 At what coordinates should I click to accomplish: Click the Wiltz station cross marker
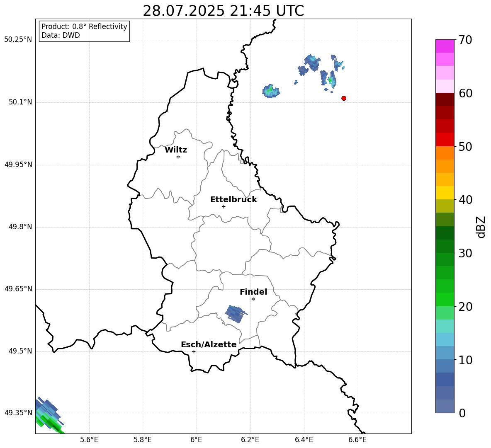tap(178, 157)
